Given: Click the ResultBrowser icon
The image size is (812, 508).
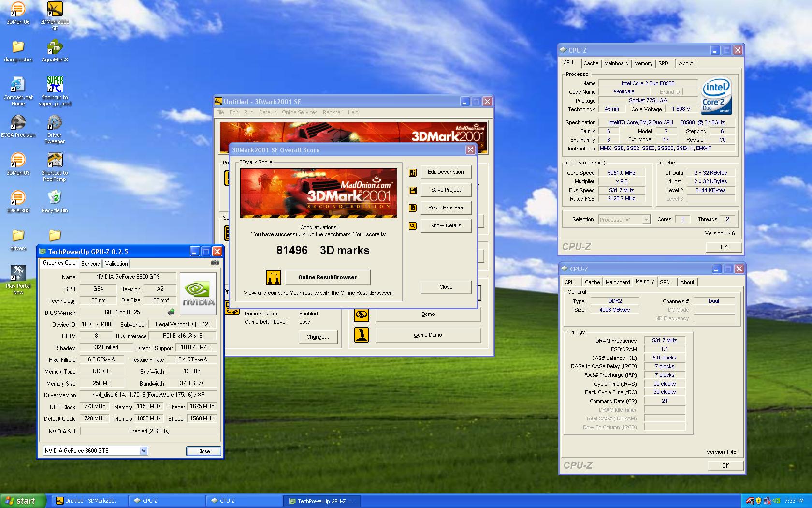Looking at the screenshot, I should pos(413,208).
